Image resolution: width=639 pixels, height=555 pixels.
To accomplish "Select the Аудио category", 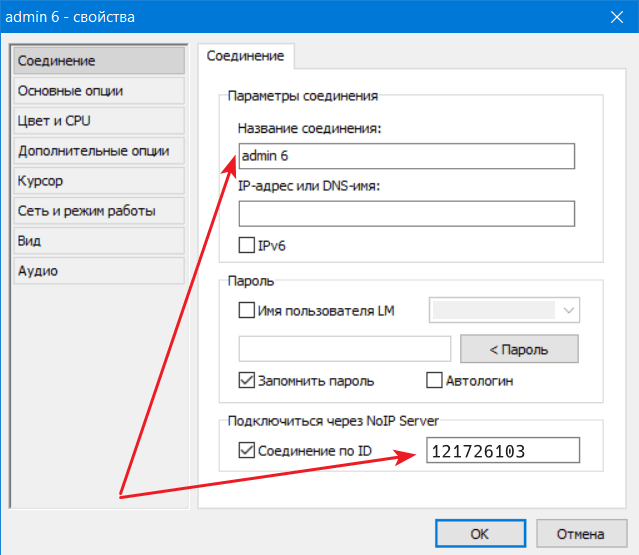I will (x=98, y=271).
